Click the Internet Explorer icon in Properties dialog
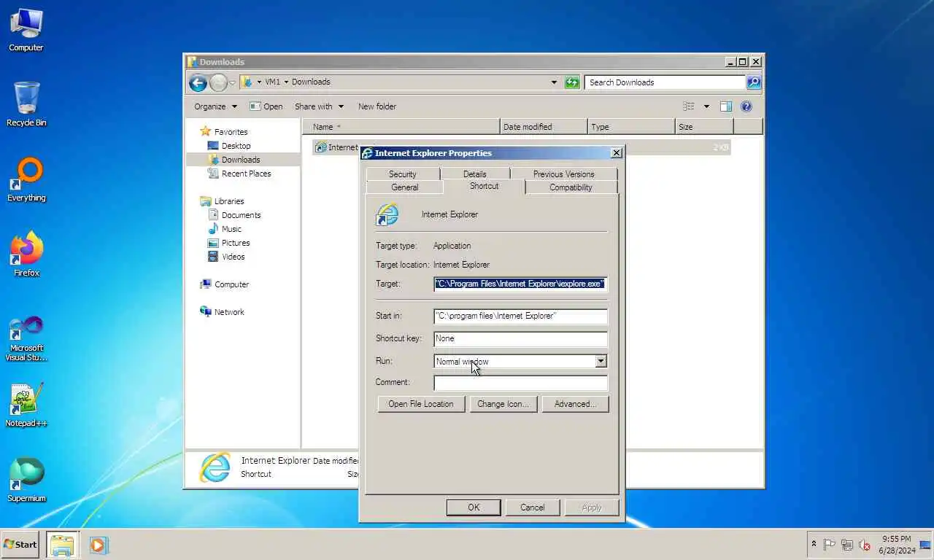This screenshot has height=560, width=934. tap(387, 214)
